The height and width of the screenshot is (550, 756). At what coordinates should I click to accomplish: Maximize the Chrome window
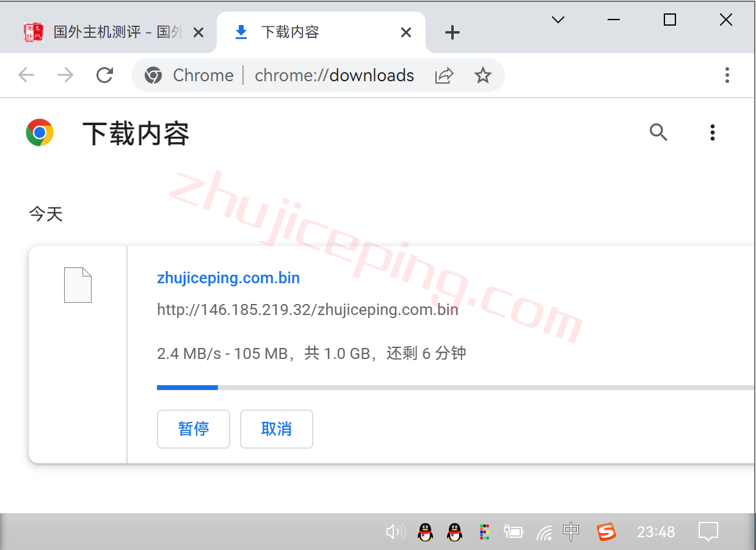[670, 20]
